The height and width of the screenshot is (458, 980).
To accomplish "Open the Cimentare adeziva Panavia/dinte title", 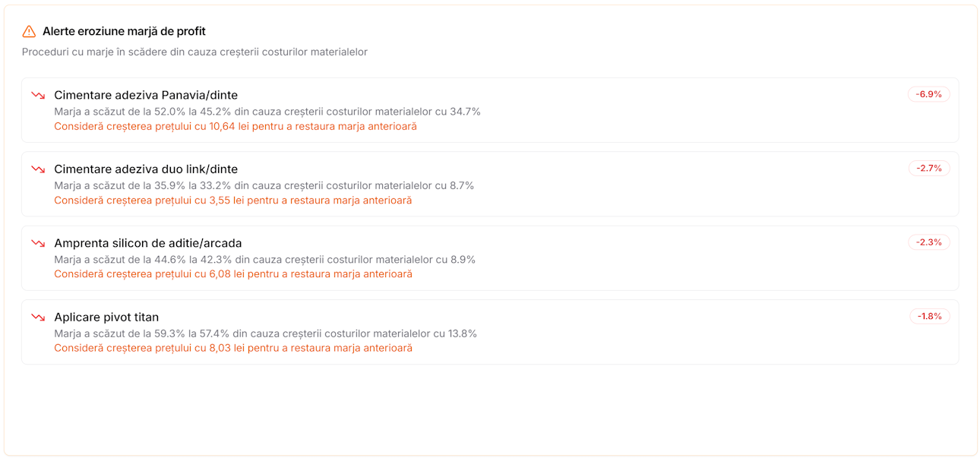I will (x=146, y=96).
